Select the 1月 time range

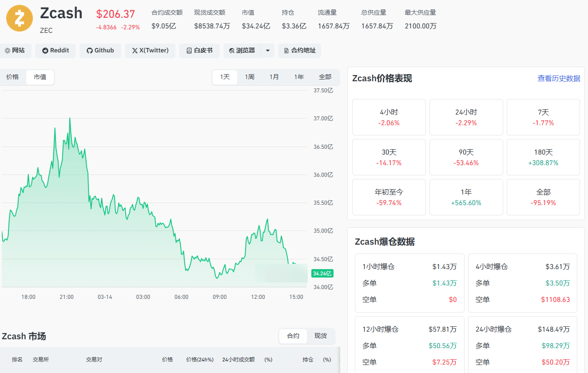pos(274,77)
